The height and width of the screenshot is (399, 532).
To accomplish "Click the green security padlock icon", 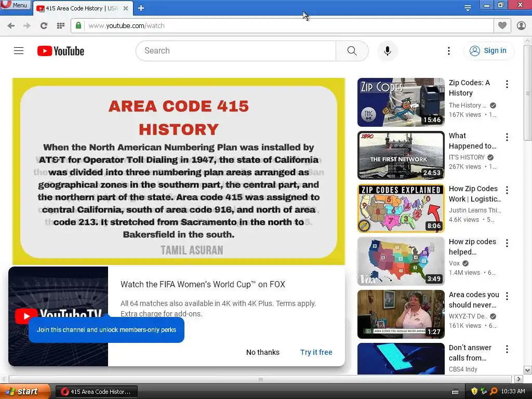I will coord(78,25).
